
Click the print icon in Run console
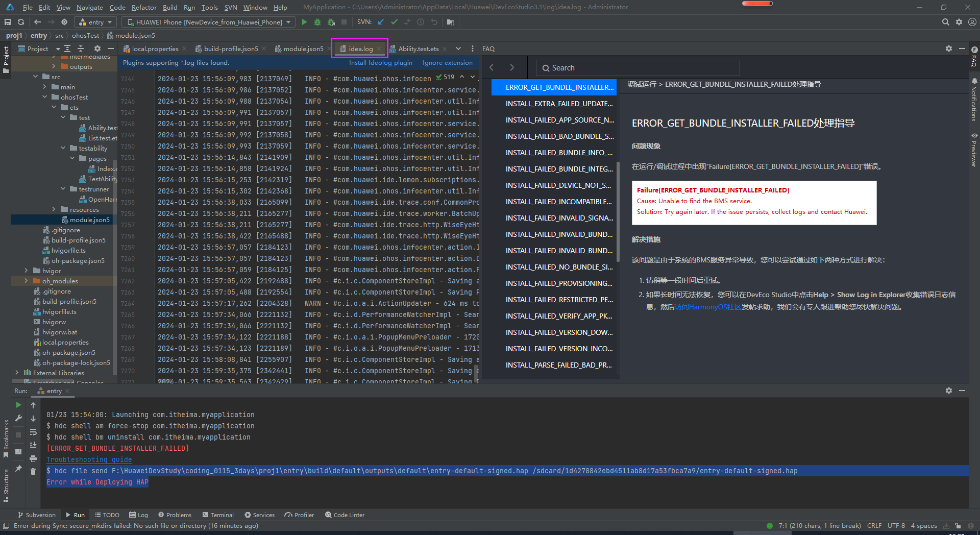click(33, 458)
